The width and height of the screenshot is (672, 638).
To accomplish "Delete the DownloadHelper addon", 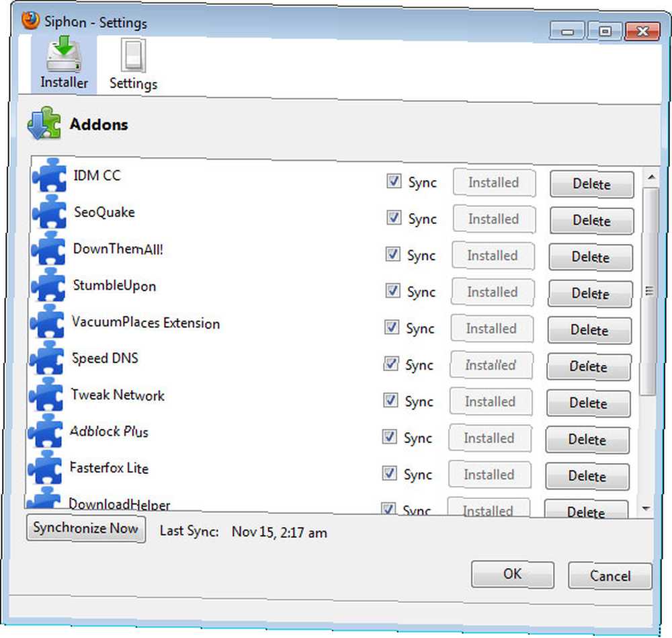I will point(586,510).
